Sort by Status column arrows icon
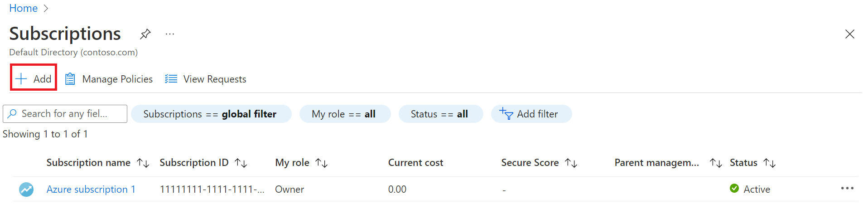Screen dimensions: 868x224 [770, 163]
